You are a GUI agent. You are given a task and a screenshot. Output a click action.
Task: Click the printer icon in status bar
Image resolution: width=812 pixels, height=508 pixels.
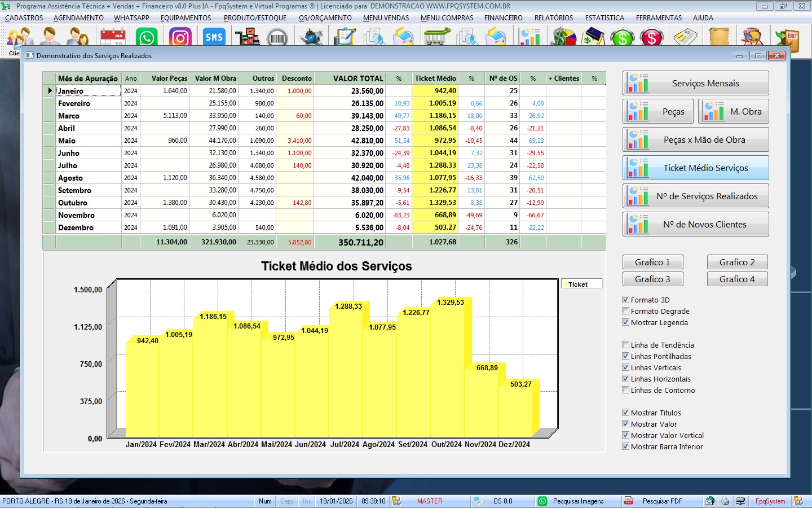coord(725,501)
